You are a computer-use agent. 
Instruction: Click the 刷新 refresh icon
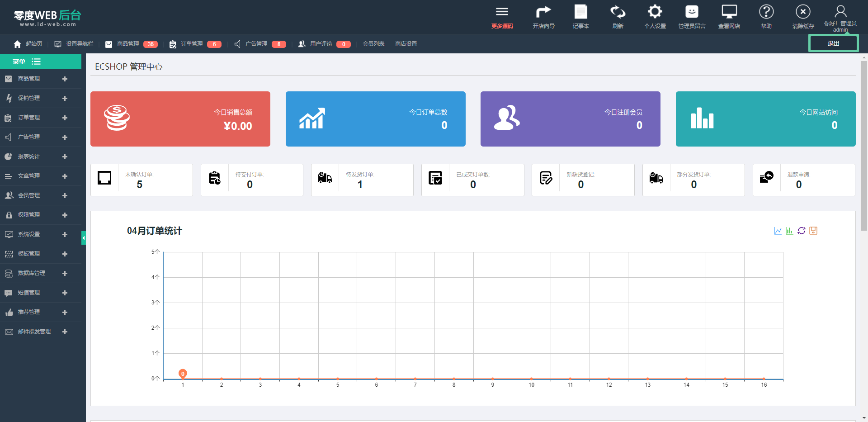pos(618,12)
